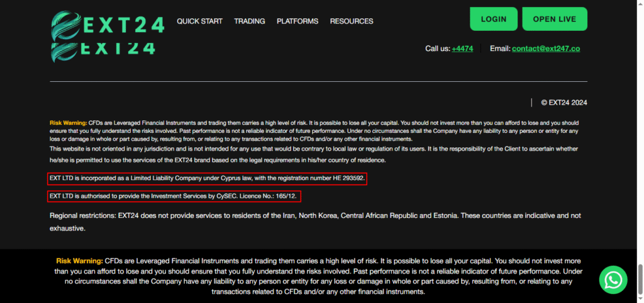Open the WhatsApp chat bubble icon

tap(613, 280)
